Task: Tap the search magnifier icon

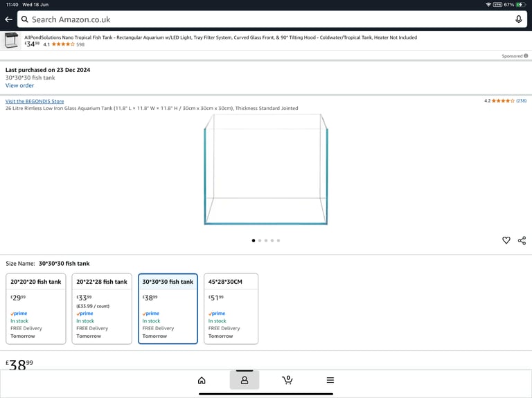Action: point(24,19)
